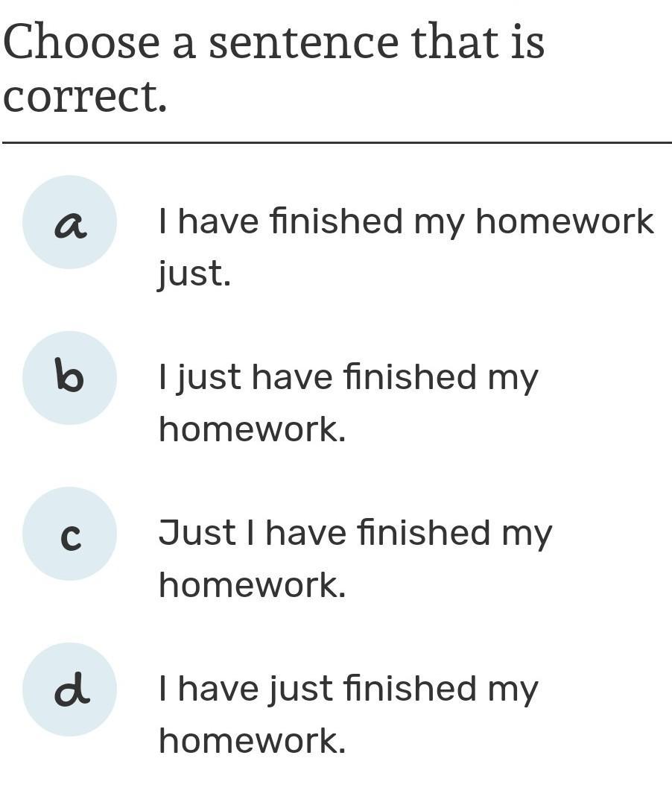Click 'I just have finished my' text line
This screenshot has height=808, width=672.
pyautogui.click(x=348, y=377)
